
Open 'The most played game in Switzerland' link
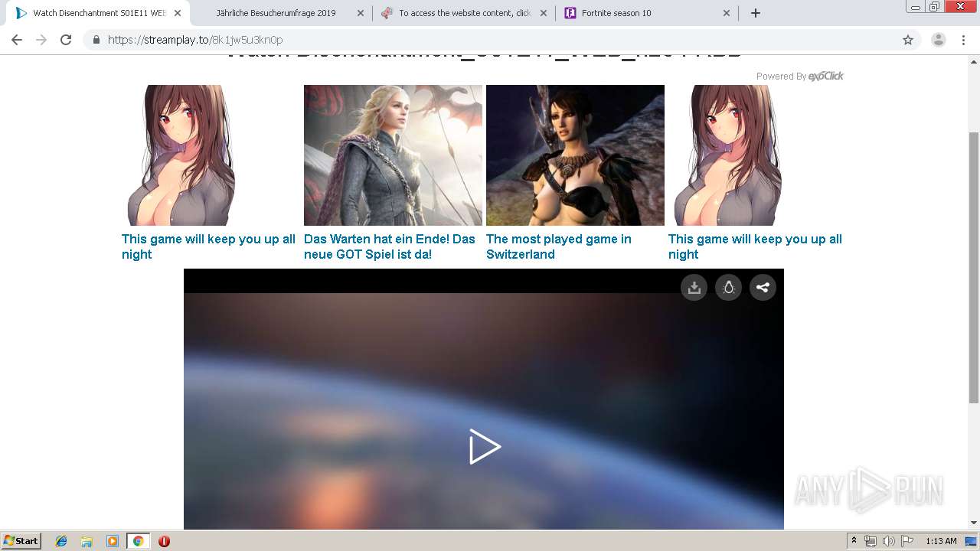[559, 246]
